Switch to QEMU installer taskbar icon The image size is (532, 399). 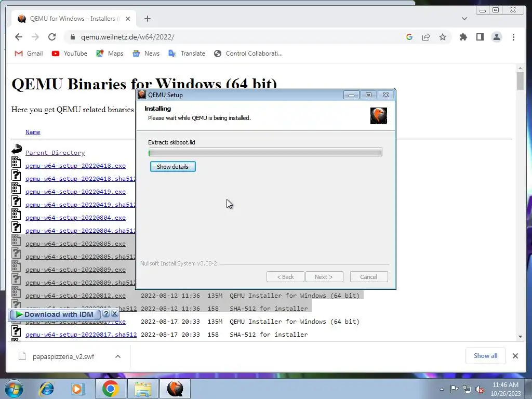click(175, 389)
